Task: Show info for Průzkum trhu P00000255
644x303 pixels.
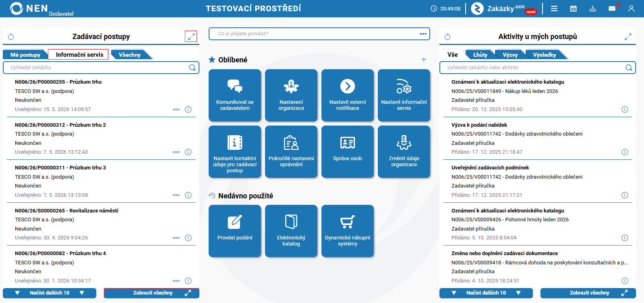Action: [x=188, y=109]
